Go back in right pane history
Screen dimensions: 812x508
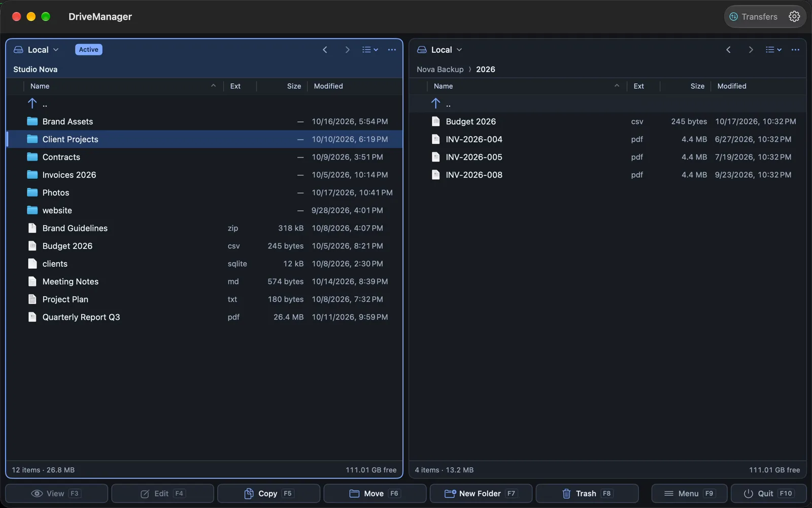coord(728,50)
